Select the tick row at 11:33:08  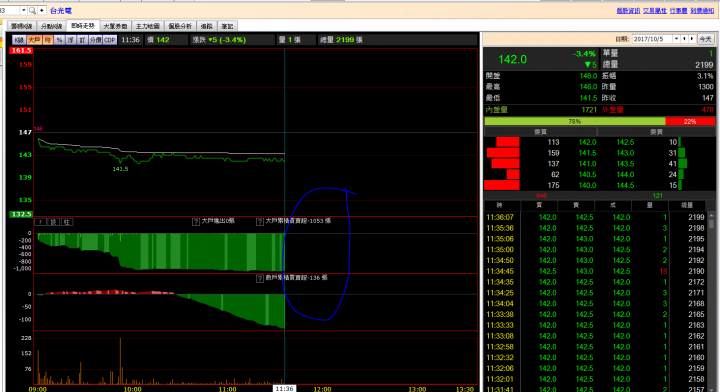point(596,336)
